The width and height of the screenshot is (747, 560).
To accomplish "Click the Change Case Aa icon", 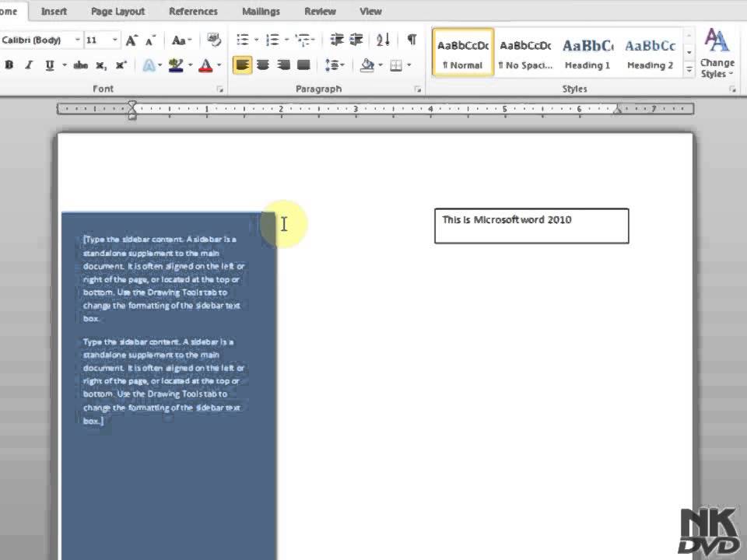I will click(x=179, y=40).
